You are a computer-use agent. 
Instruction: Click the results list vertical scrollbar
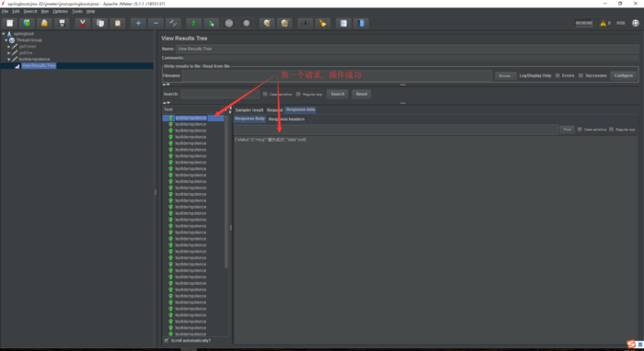226,191
